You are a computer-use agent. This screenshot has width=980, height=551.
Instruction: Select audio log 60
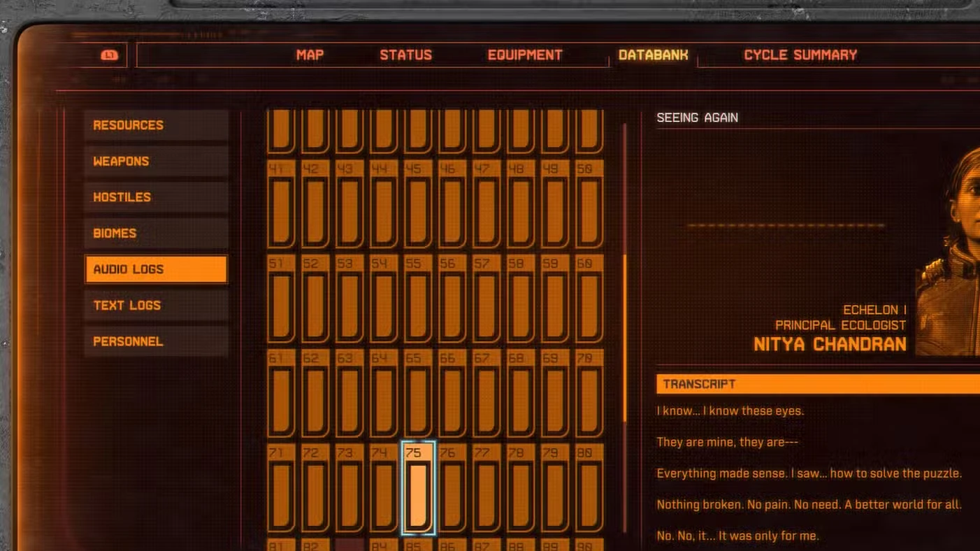pos(589,299)
